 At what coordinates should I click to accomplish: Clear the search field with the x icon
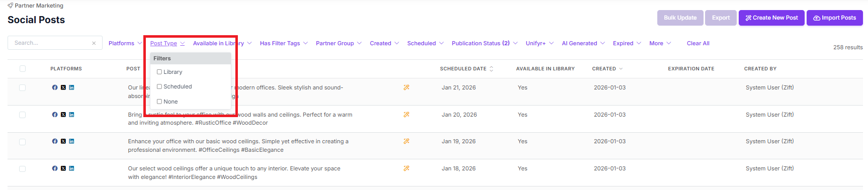click(94, 43)
